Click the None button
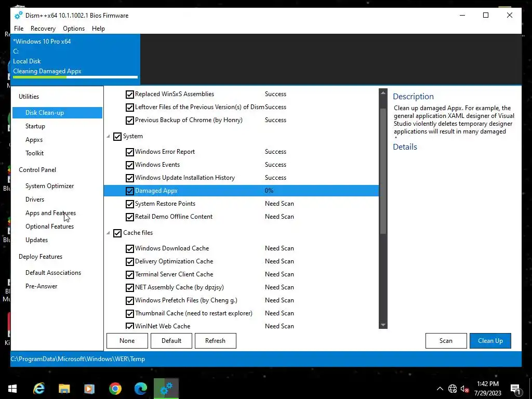 [x=127, y=341]
